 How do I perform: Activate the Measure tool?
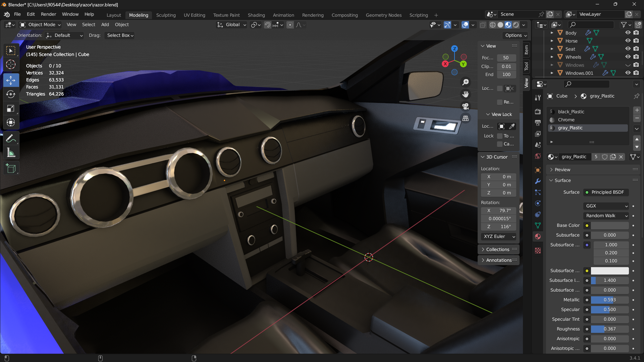click(11, 153)
